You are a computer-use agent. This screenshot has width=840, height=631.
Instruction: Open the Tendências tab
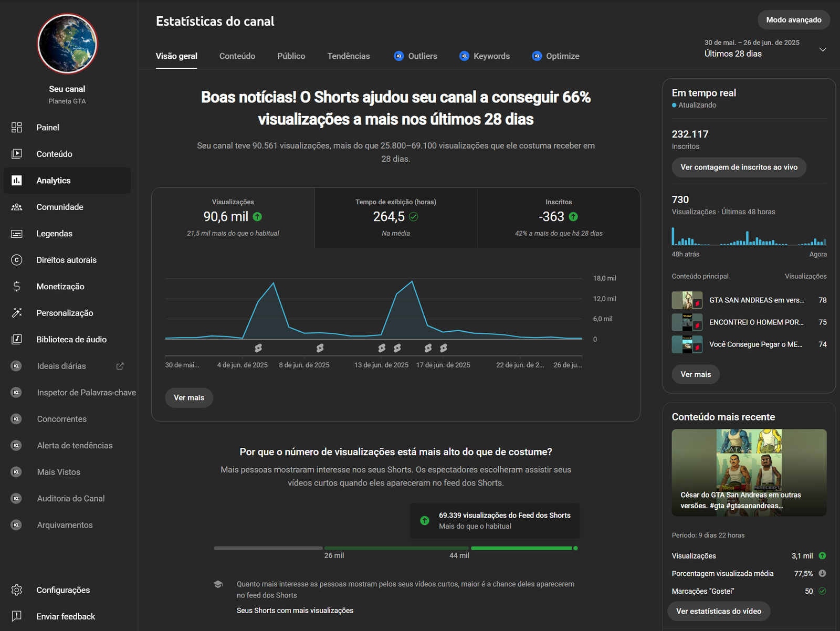click(349, 56)
